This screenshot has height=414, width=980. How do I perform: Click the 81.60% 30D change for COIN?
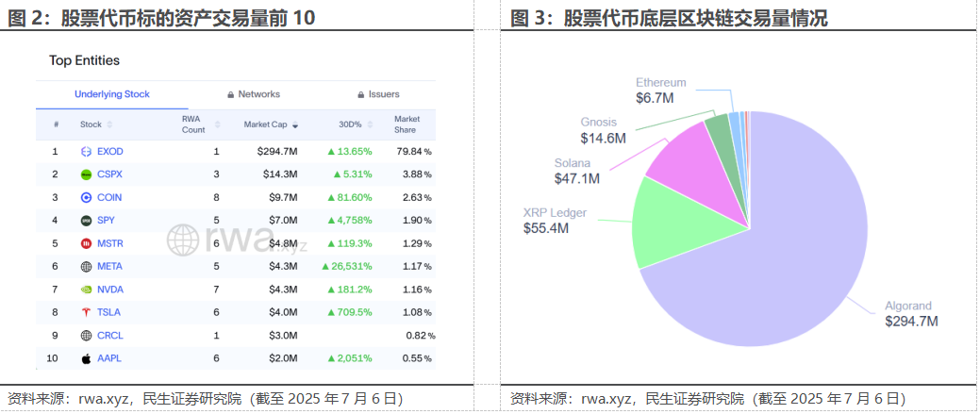coord(350,197)
